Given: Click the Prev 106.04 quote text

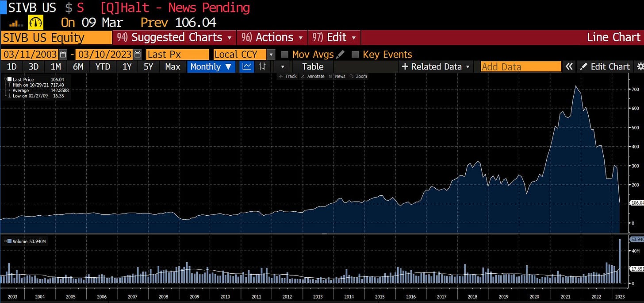Looking at the screenshot, I should click(x=179, y=22).
